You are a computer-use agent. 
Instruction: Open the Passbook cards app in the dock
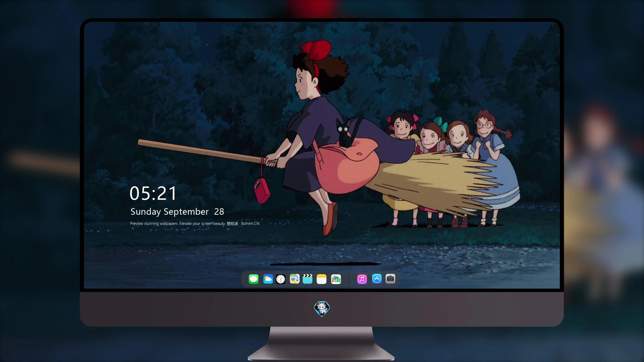pyautogui.click(x=336, y=279)
